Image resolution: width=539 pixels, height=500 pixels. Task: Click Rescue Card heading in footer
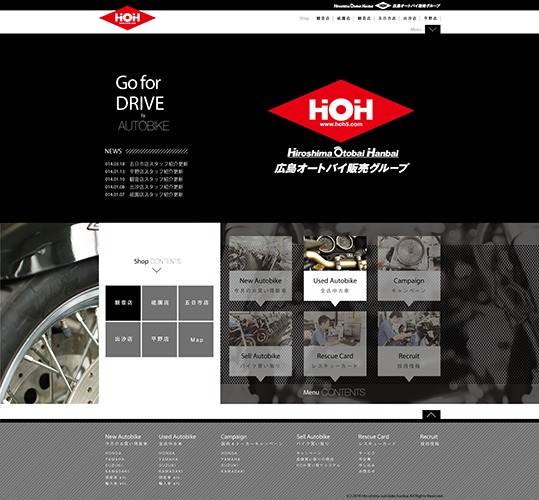pyautogui.click(x=373, y=437)
